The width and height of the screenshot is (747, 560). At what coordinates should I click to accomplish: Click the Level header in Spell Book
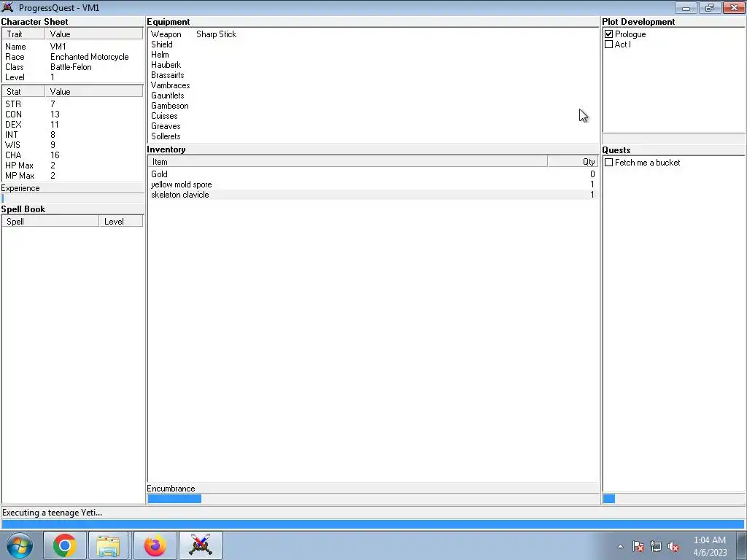[121, 222]
